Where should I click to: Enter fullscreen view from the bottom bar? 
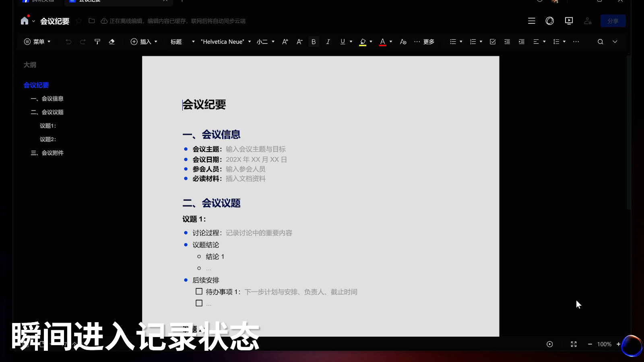(574, 344)
